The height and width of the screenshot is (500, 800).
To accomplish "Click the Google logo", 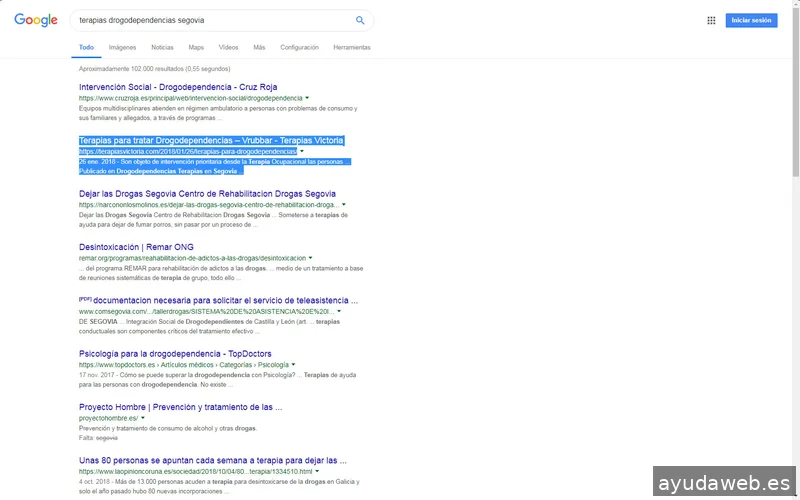I will 36,20.
